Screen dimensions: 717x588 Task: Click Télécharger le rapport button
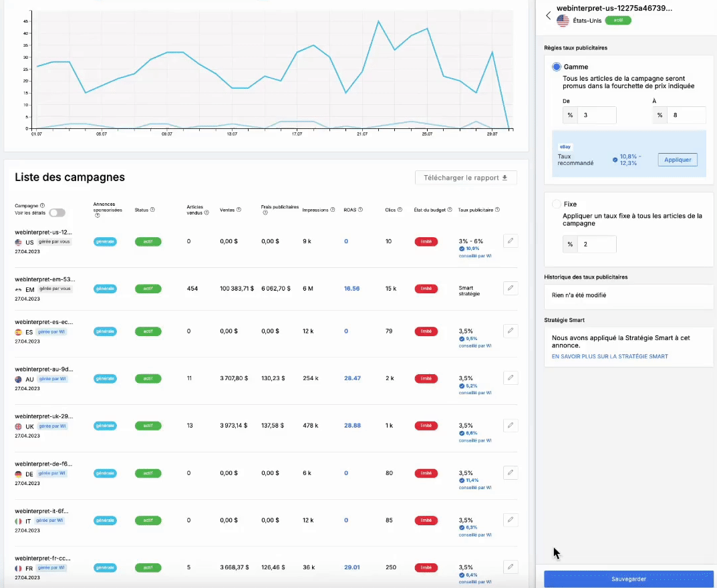tap(466, 178)
